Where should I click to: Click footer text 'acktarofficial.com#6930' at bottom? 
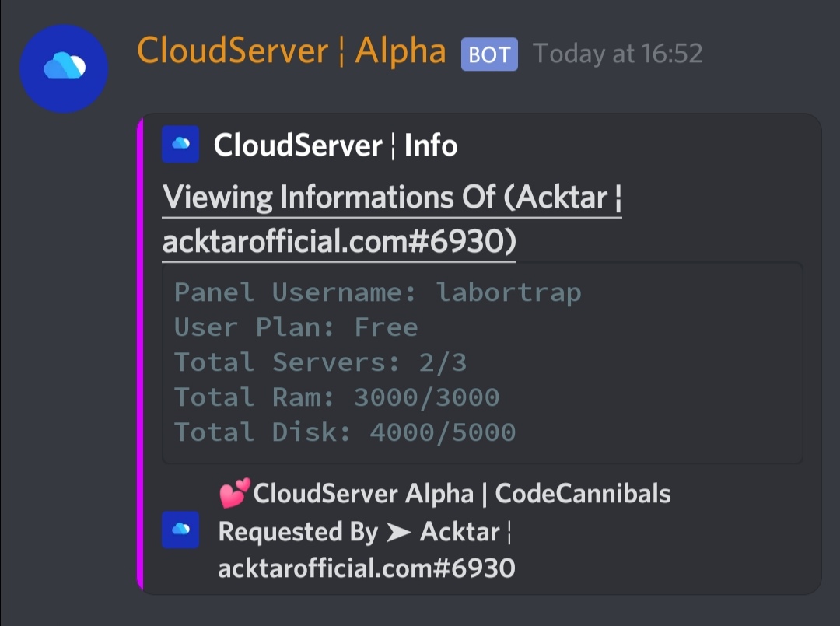click(366, 568)
